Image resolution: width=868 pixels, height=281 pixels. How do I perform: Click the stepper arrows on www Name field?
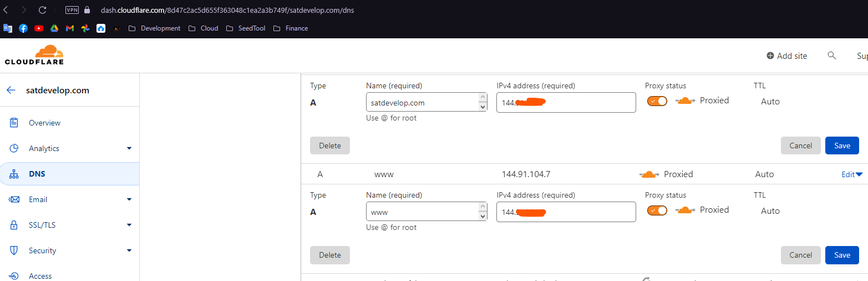[x=483, y=212]
